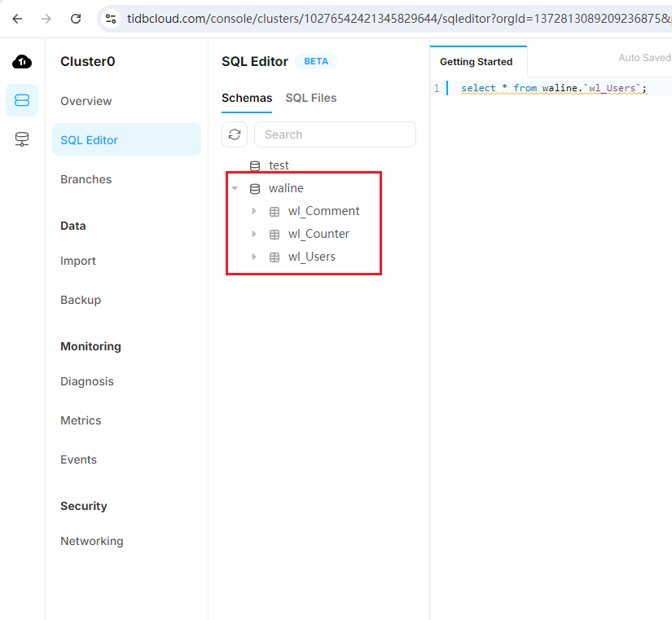Switch to the Schemas tab
The image size is (672, 620).
(x=247, y=99)
